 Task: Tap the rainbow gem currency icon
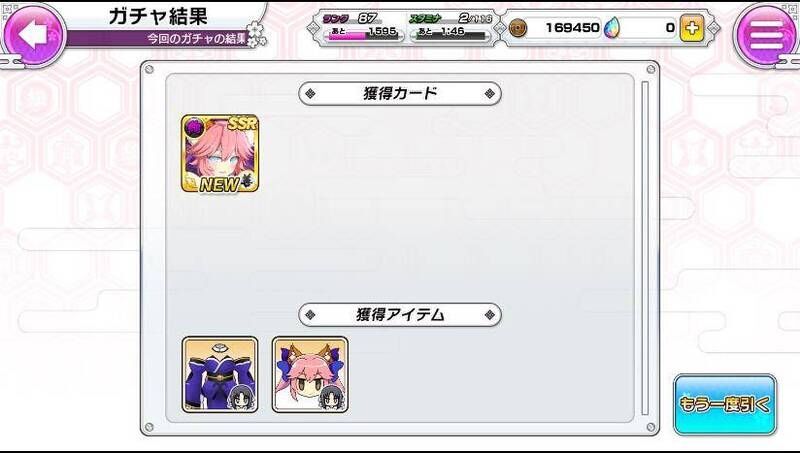click(x=611, y=28)
